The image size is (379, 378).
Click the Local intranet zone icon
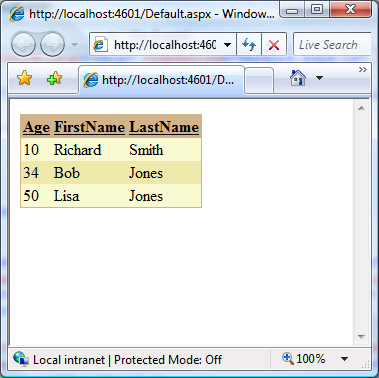pos(21,359)
